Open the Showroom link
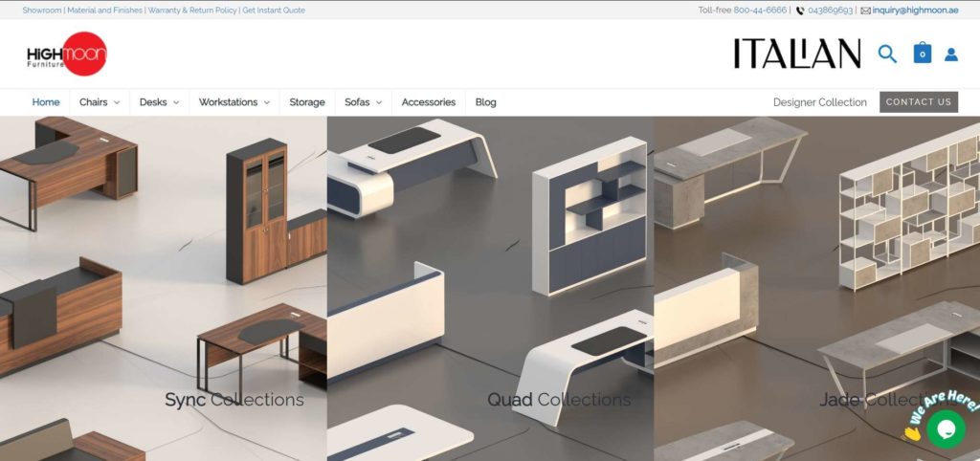Viewport: 980px width, 461px height. point(42,11)
